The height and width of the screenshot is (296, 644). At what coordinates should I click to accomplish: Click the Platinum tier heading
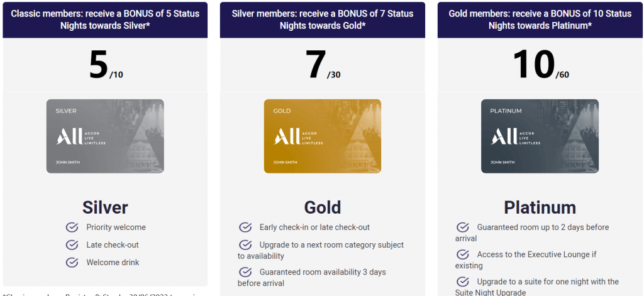coord(540,208)
